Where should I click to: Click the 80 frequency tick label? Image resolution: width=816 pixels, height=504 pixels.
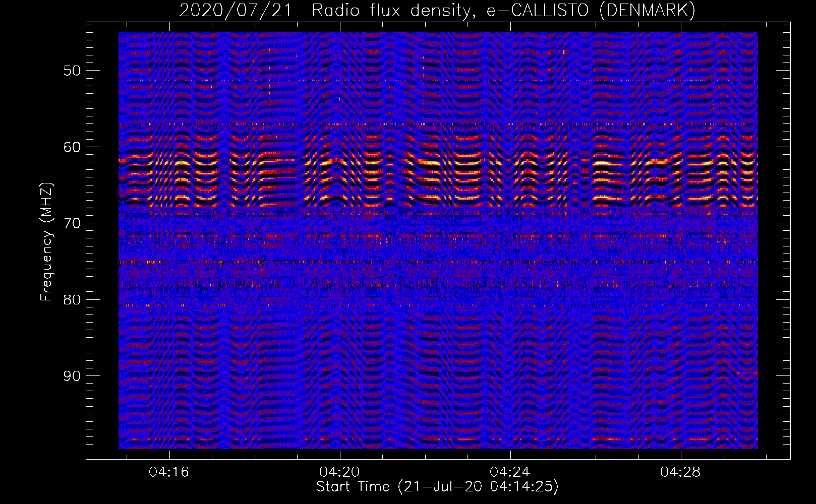click(x=72, y=300)
